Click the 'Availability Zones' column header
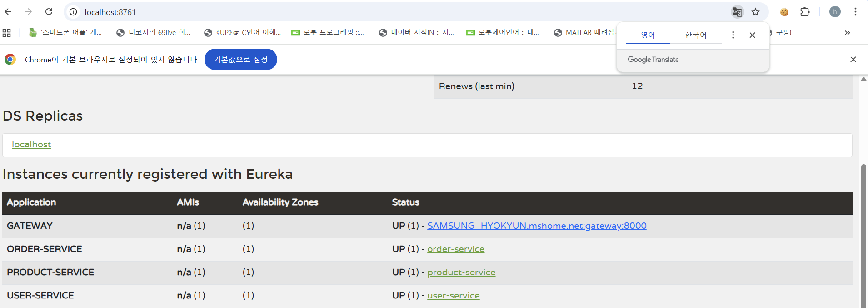Viewport: 868px width, 308px height. [x=280, y=202]
